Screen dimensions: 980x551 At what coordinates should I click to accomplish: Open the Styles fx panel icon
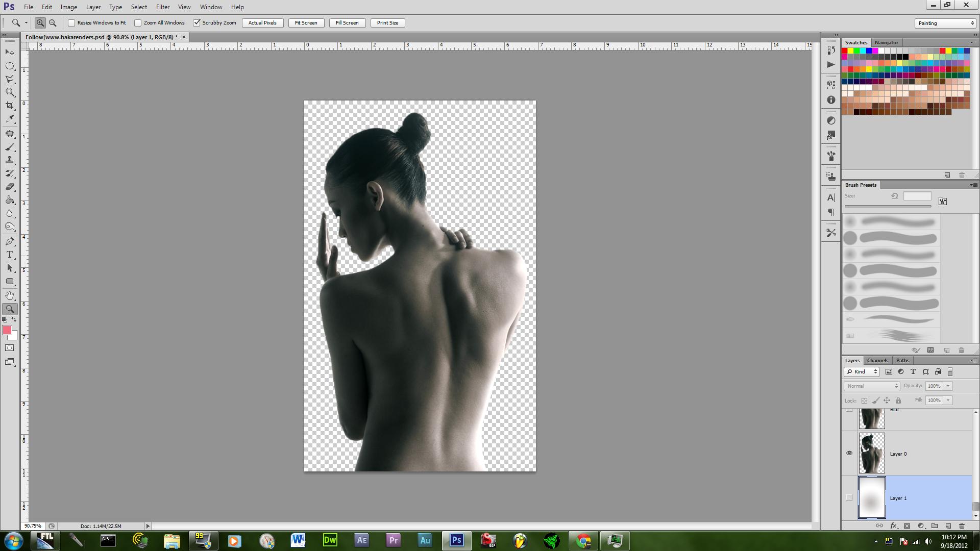pos(831,136)
